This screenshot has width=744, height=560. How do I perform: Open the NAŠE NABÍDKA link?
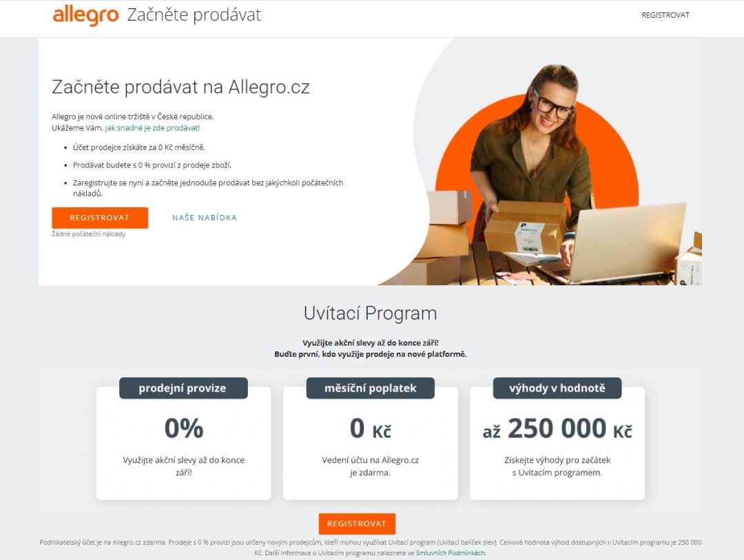205,218
